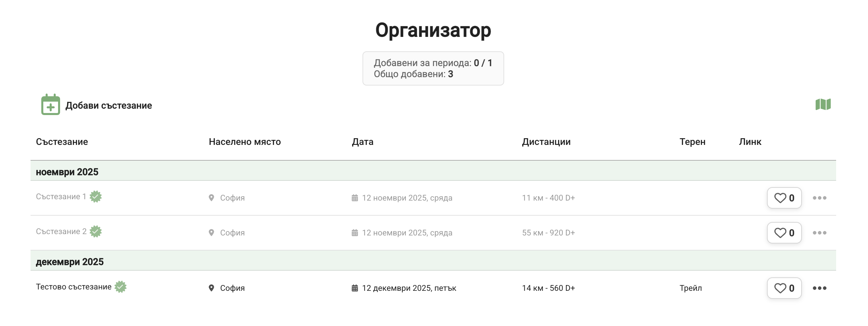Click verified badge next to Състезание 1
Screen dimensions: 868x326
96,197
